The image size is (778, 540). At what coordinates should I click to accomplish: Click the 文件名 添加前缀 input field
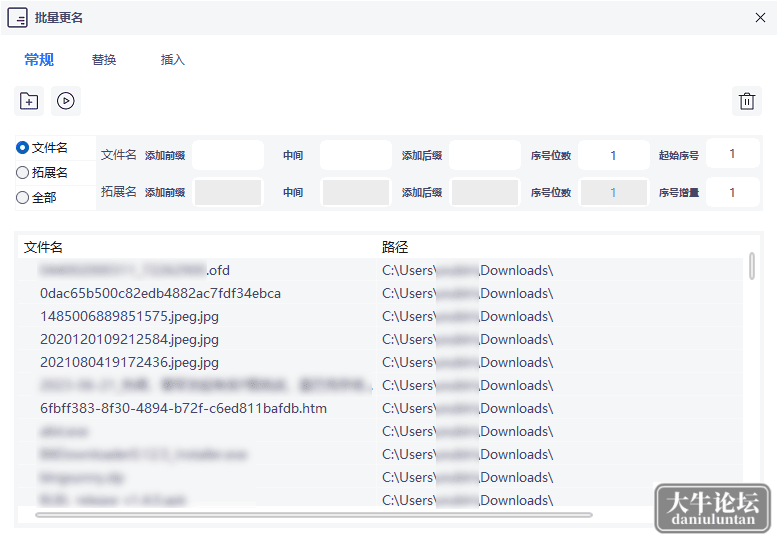pyautogui.click(x=228, y=155)
